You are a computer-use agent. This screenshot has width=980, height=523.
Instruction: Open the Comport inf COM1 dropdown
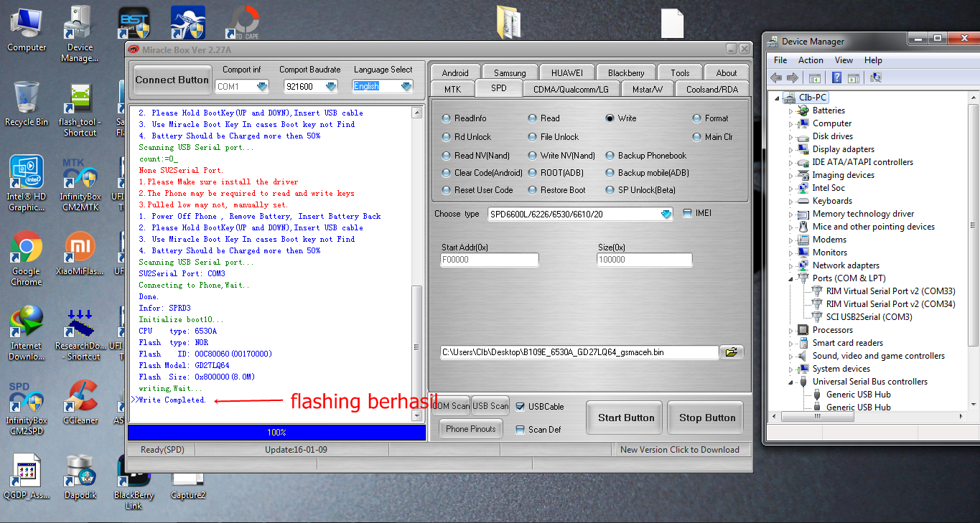tap(262, 87)
